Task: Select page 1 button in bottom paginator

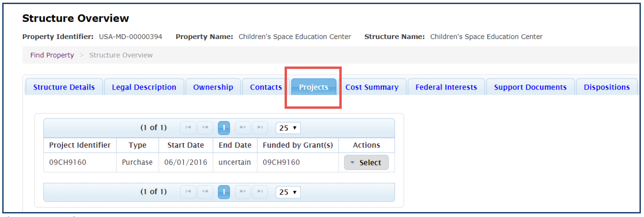Action: (x=224, y=192)
